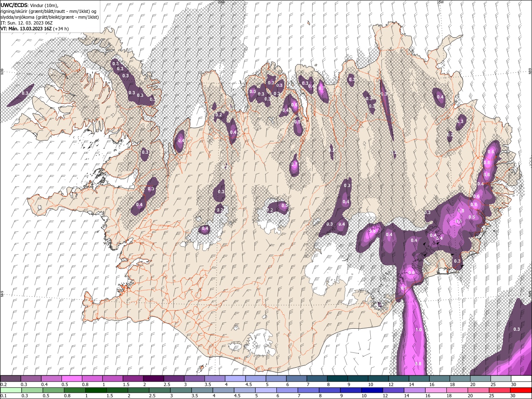
Task: Select the pale lavender swatch at 4, upper legend
Action: (235, 379)
